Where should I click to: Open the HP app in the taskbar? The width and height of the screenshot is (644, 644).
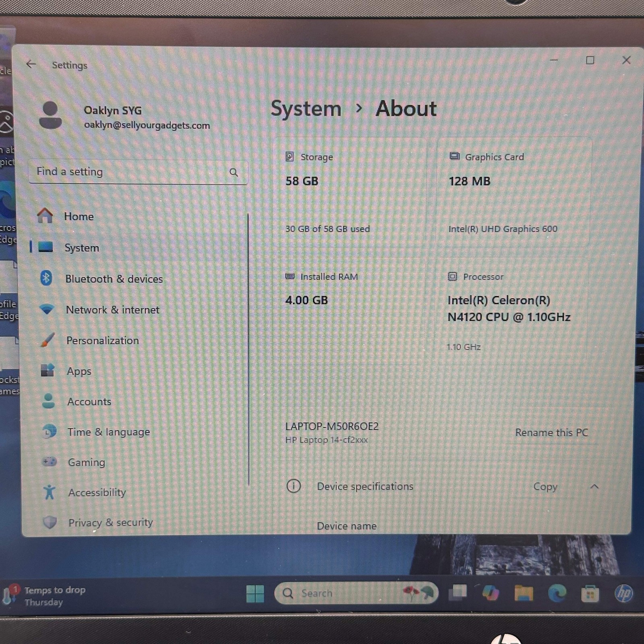pos(623,593)
